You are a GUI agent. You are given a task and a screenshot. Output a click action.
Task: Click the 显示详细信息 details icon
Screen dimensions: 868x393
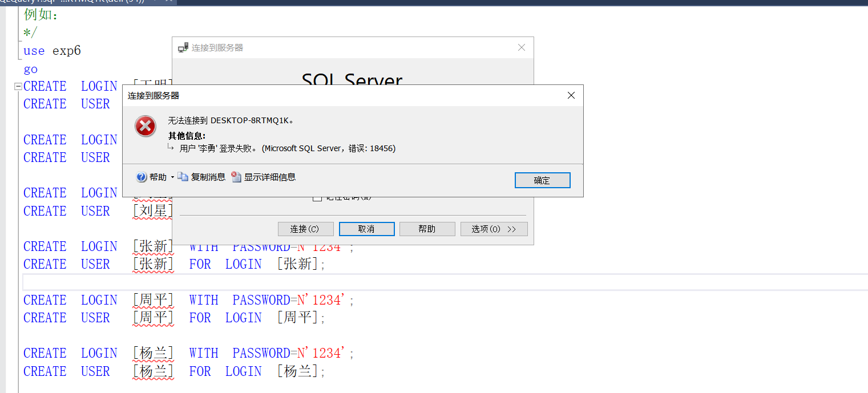(236, 177)
